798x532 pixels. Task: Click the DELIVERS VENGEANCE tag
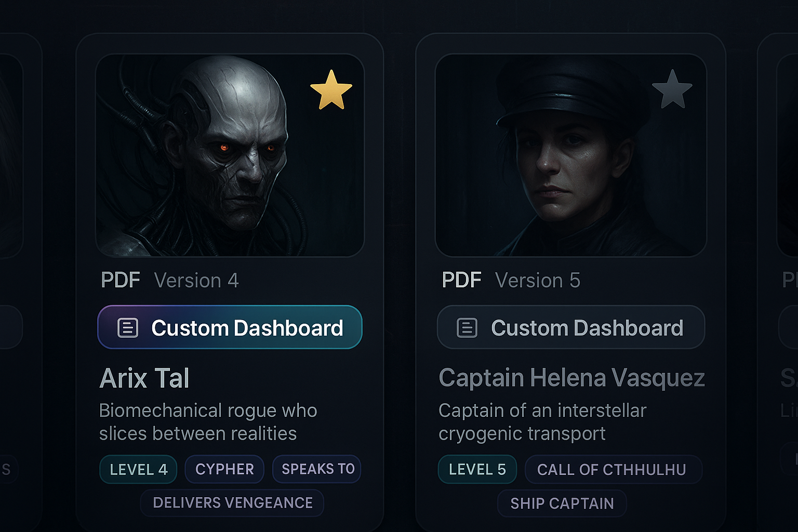click(x=232, y=503)
